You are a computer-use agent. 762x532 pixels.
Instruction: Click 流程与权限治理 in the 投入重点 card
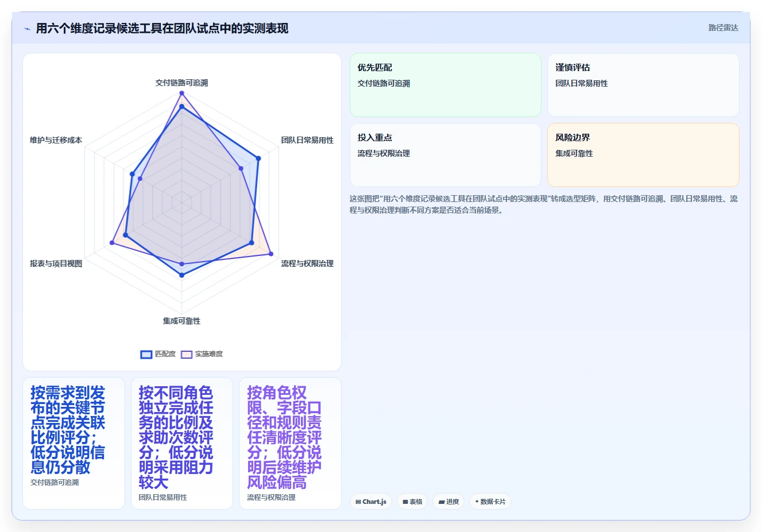point(384,153)
